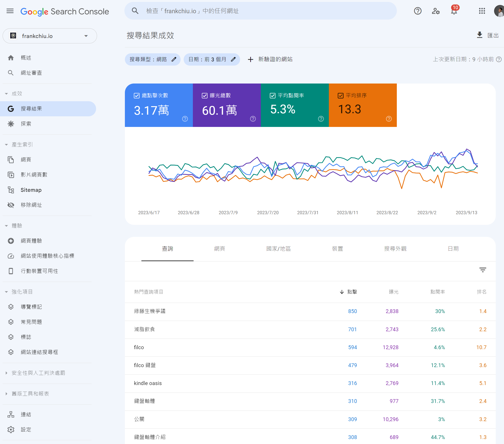Click pencil icon on the 搜尋類型 filter chip

coord(174,59)
